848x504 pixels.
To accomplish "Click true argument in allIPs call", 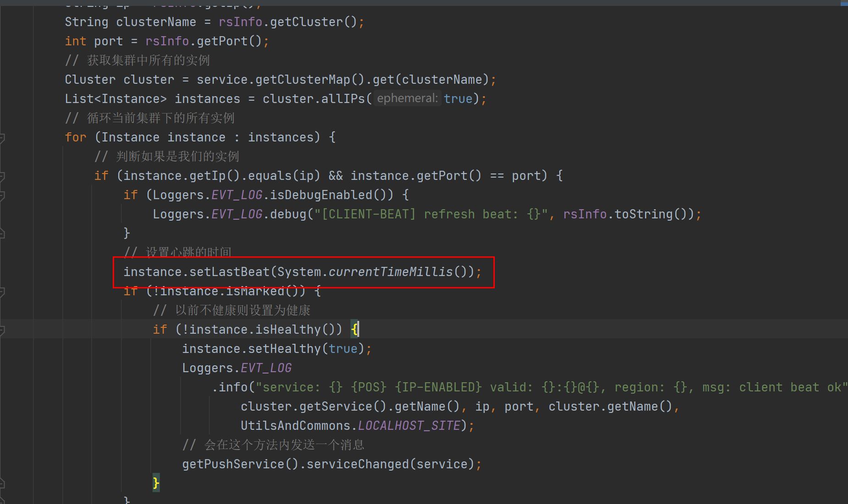I will 458,99.
